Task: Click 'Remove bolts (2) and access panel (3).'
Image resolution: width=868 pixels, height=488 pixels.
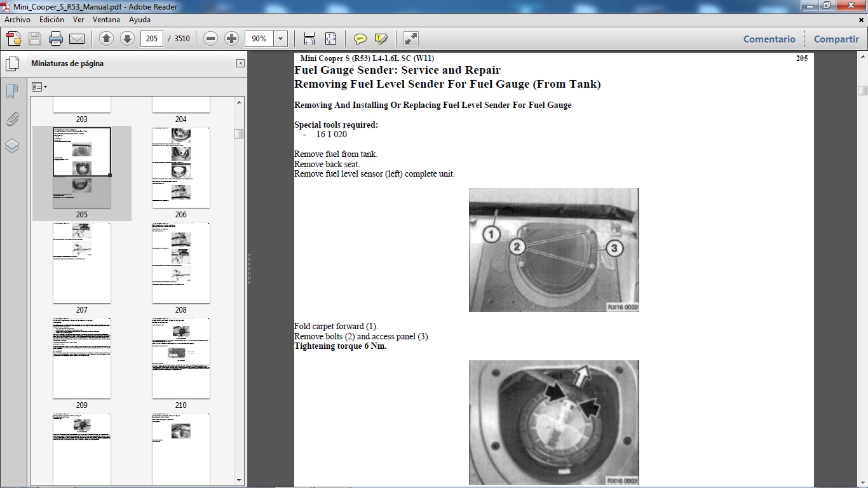Action: [x=362, y=337]
